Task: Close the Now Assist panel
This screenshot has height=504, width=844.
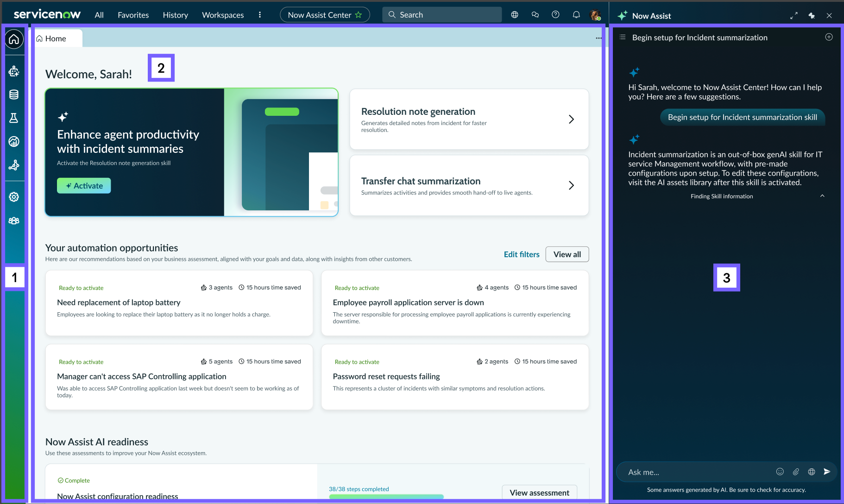Action: click(829, 16)
